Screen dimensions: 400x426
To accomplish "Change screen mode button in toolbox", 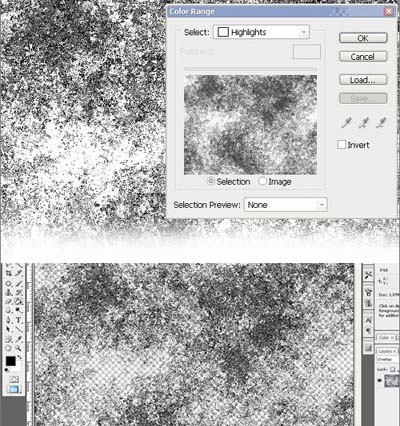I will [14, 389].
